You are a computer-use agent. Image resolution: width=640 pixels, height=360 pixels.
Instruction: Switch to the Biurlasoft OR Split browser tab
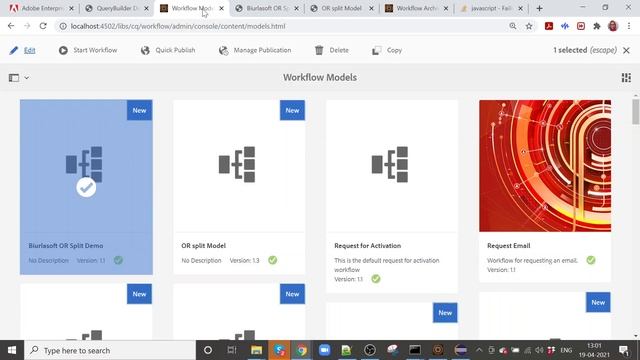(x=267, y=8)
